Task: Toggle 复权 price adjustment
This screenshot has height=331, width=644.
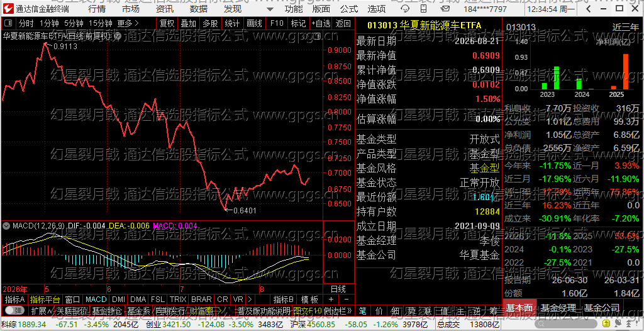Action: pos(167,23)
